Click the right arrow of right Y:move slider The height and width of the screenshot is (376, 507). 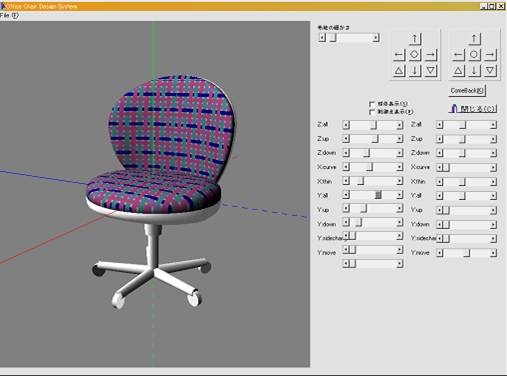pos(493,253)
